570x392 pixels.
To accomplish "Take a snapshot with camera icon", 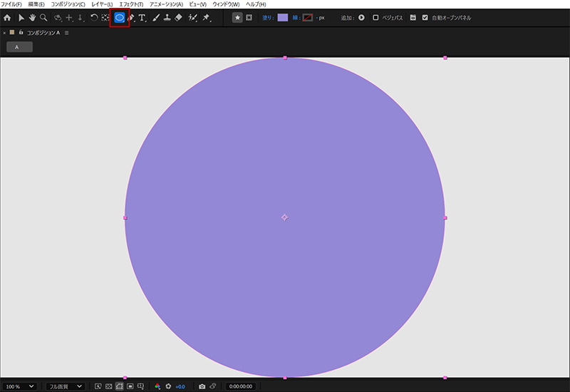I will pos(202,386).
